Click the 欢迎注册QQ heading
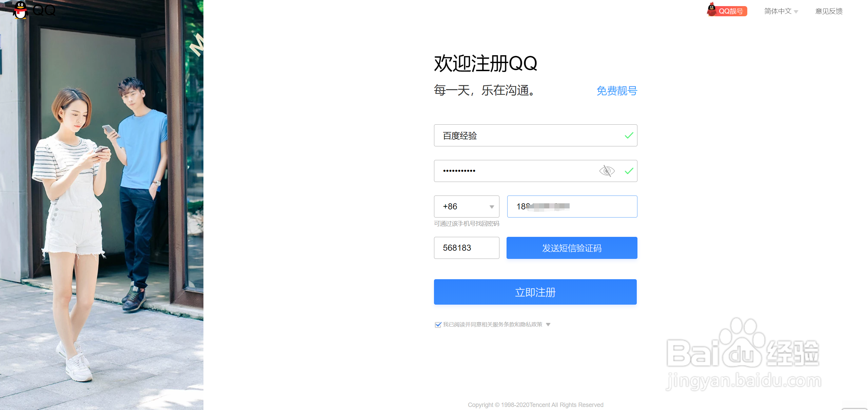This screenshot has height=410, width=868. click(x=486, y=63)
